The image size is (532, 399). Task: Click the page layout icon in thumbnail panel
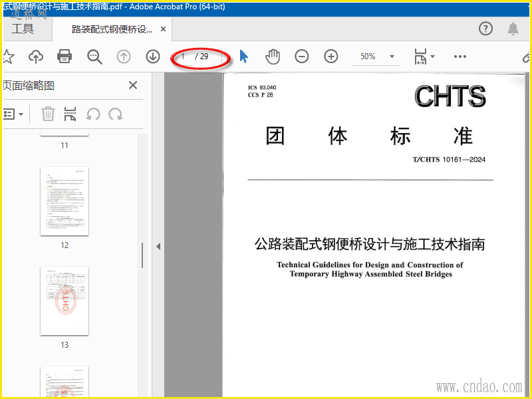(70, 114)
